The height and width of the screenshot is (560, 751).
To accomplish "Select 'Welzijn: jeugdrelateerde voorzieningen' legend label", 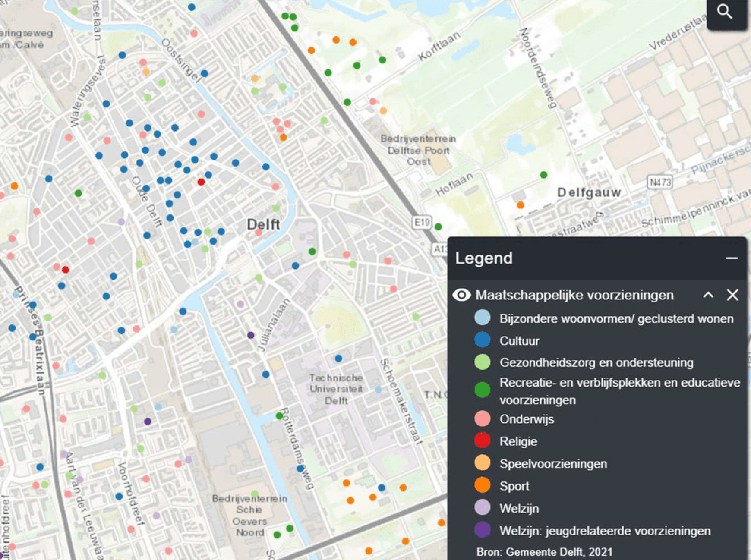I will coord(605,531).
